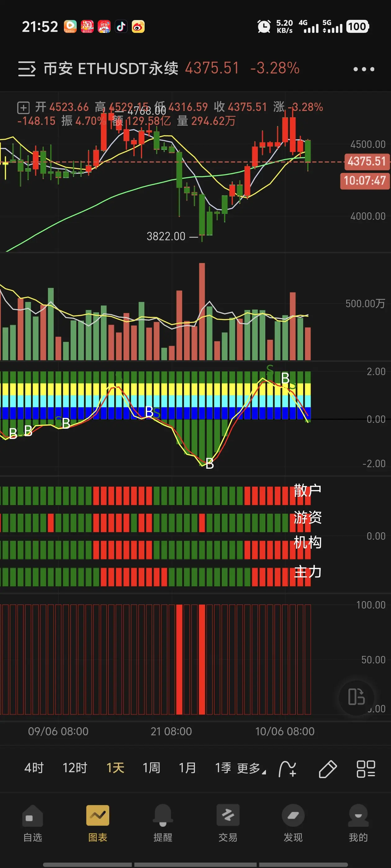Tap the TikTok notification icon

(121, 26)
